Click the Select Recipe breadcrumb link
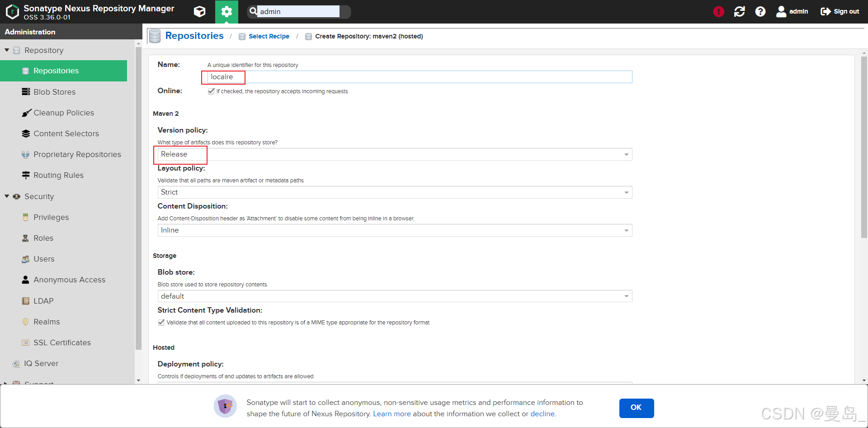 269,36
